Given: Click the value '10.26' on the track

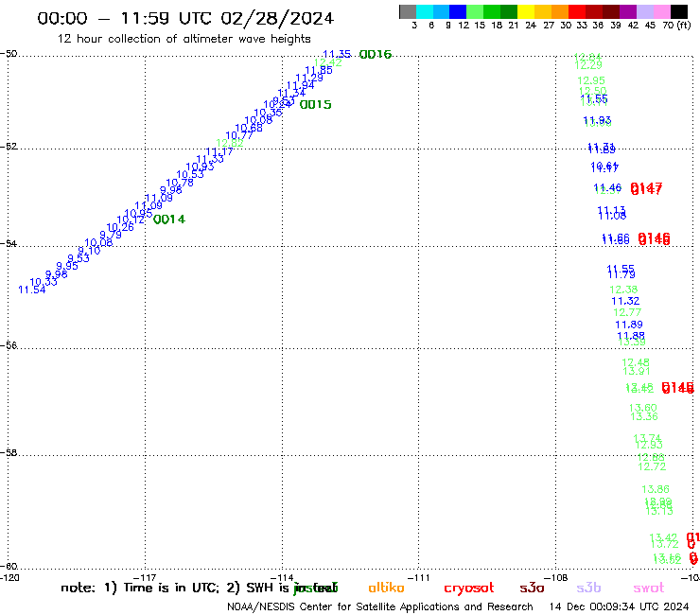Looking at the screenshot, I should 120,227.
